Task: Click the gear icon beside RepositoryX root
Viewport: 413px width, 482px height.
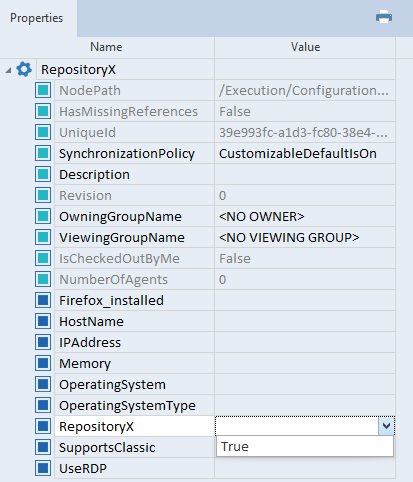Action: pos(24,69)
